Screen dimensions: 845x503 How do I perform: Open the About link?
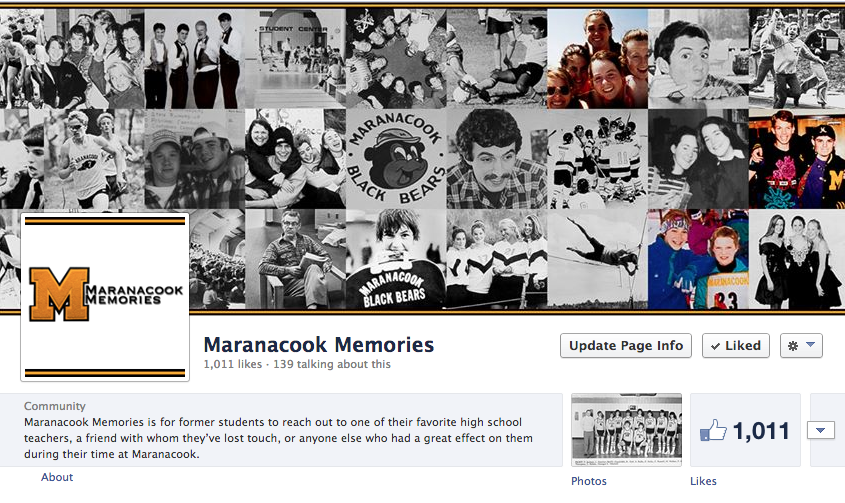tap(57, 477)
